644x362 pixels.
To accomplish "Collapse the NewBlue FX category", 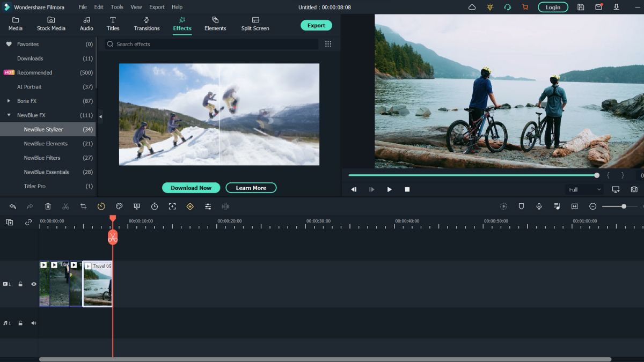I will click(8, 115).
